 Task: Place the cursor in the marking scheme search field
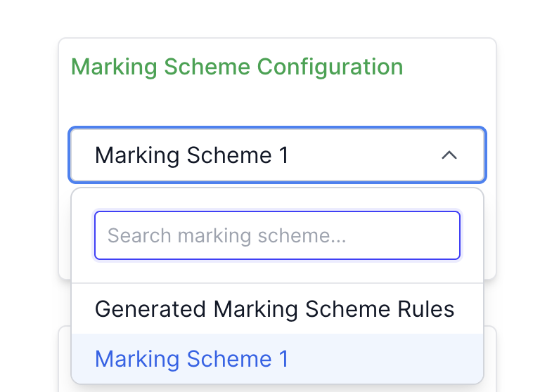point(277,235)
